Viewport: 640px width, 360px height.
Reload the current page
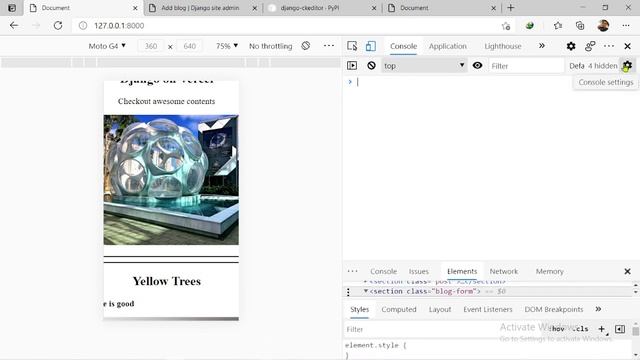click(x=58, y=26)
